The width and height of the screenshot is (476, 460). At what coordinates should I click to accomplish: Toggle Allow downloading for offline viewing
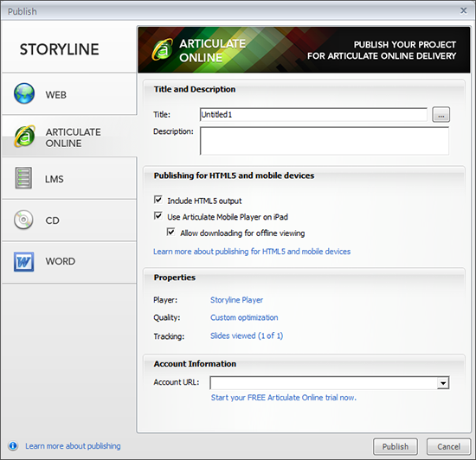click(170, 233)
